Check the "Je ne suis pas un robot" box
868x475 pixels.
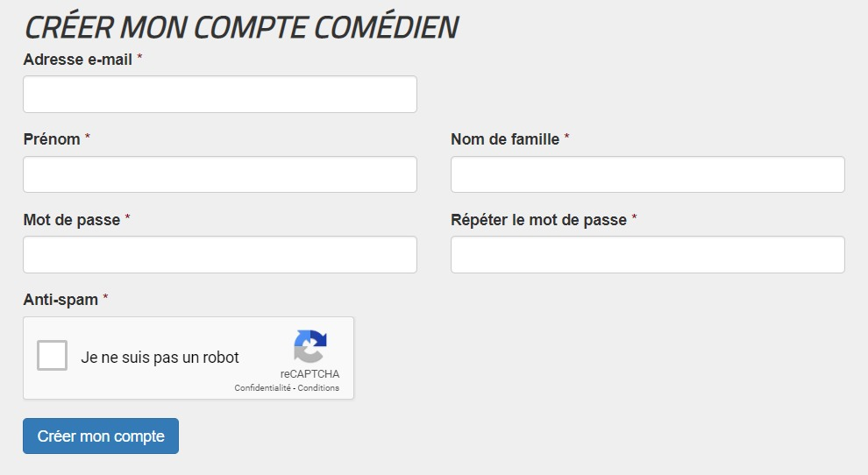(52, 356)
